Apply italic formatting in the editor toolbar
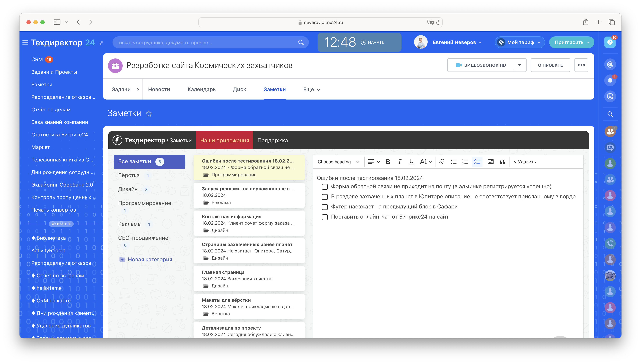This screenshot has height=364, width=641. point(400,162)
